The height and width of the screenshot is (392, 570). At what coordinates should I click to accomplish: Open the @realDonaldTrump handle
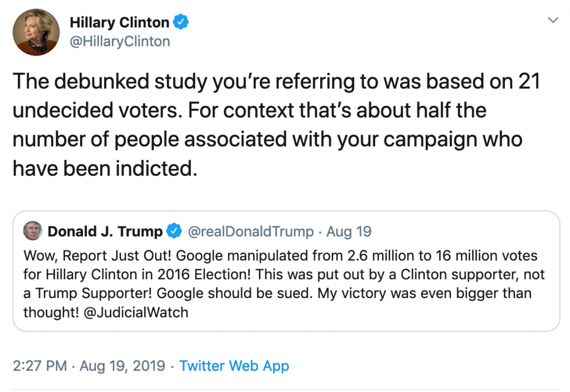coord(250,231)
